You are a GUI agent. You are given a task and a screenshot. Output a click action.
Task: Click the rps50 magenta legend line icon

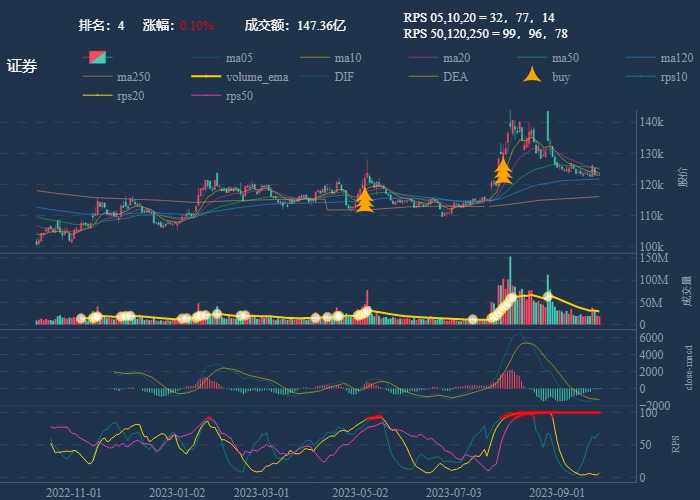click(206, 96)
